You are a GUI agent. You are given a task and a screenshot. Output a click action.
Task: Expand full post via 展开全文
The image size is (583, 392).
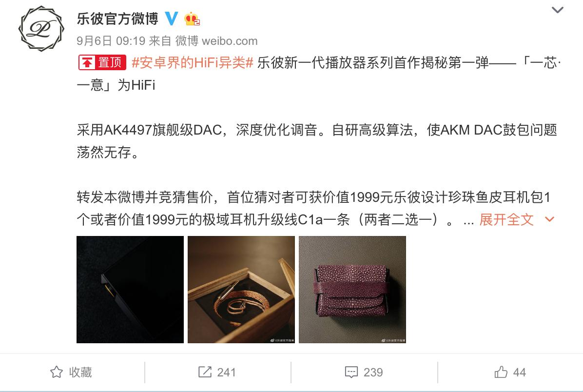506,219
